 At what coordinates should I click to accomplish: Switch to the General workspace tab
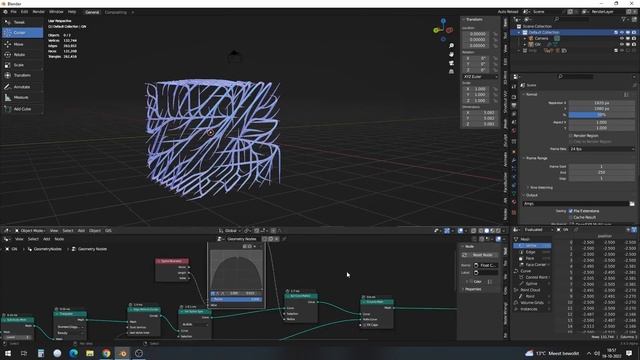[92, 12]
